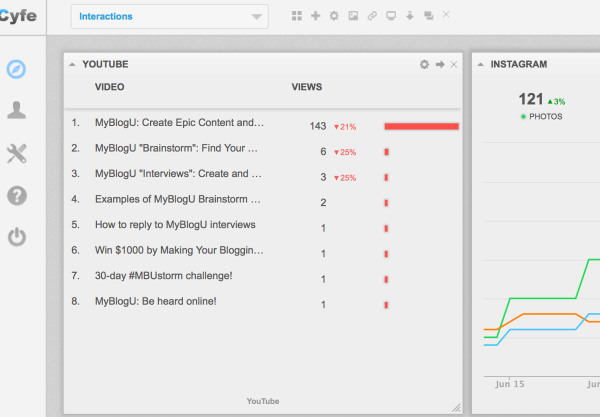The height and width of the screenshot is (417, 600).
Task: Click the VIEWS column header
Action: point(307,87)
